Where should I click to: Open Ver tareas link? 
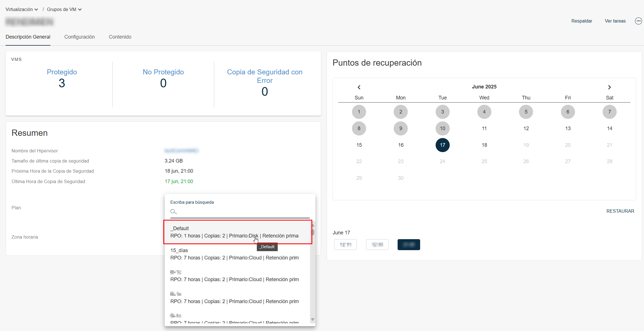point(615,21)
